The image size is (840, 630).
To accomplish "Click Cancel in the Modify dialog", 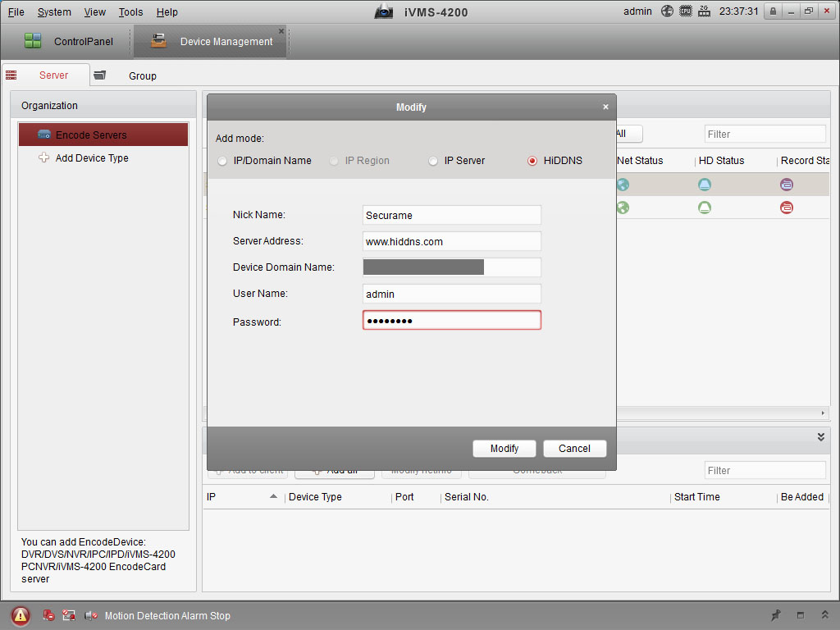I will point(575,449).
